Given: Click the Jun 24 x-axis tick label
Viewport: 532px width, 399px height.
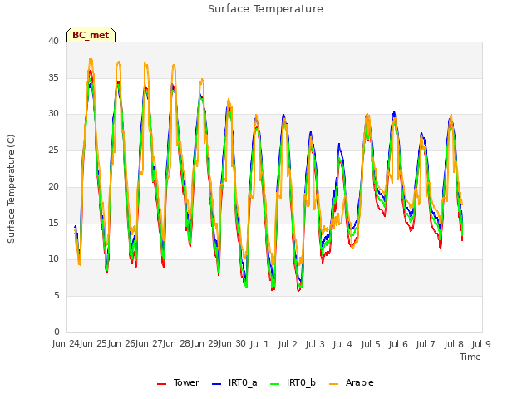Looking at the screenshot, I should [66, 343].
